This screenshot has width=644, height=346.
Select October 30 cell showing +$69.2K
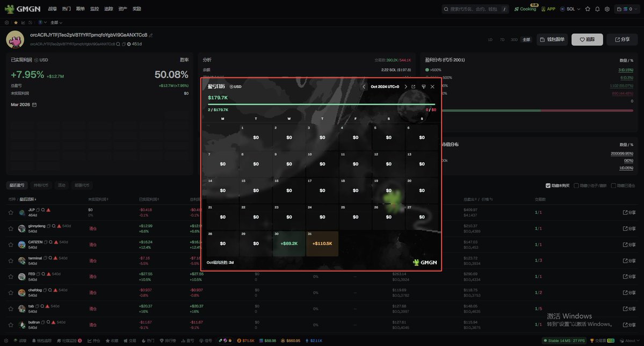pyautogui.click(x=289, y=244)
